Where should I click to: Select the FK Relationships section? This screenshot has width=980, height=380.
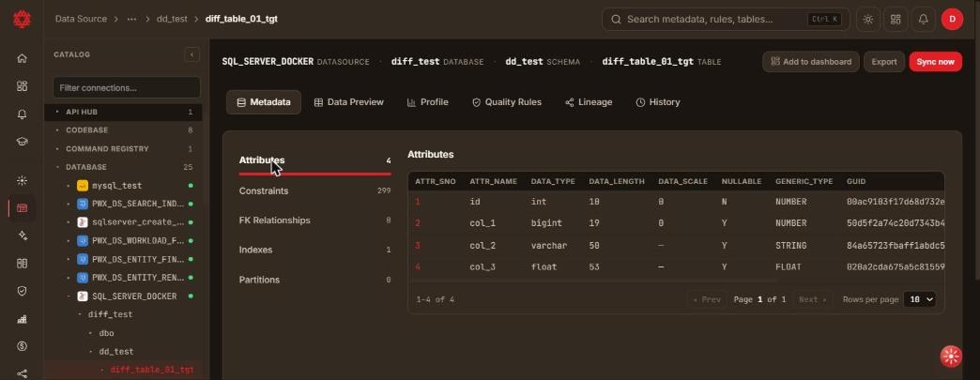click(x=315, y=220)
